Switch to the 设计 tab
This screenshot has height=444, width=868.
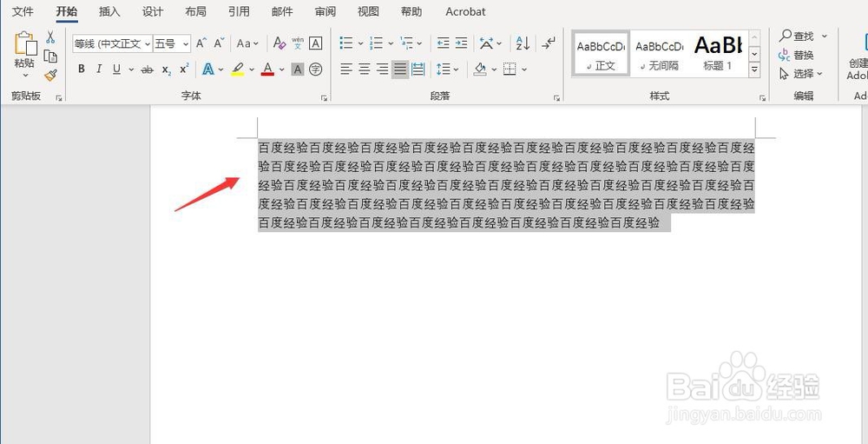pyautogui.click(x=153, y=11)
